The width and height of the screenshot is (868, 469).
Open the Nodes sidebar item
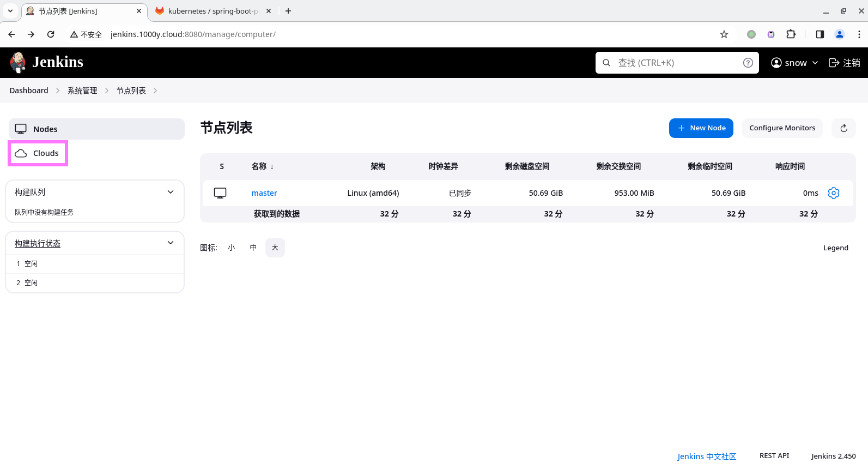coord(96,129)
